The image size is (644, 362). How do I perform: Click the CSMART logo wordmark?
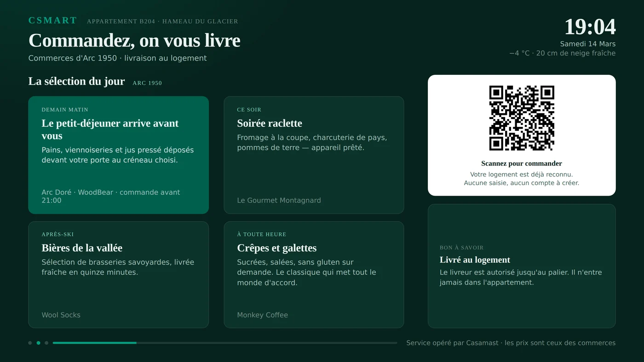pos(52,21)
